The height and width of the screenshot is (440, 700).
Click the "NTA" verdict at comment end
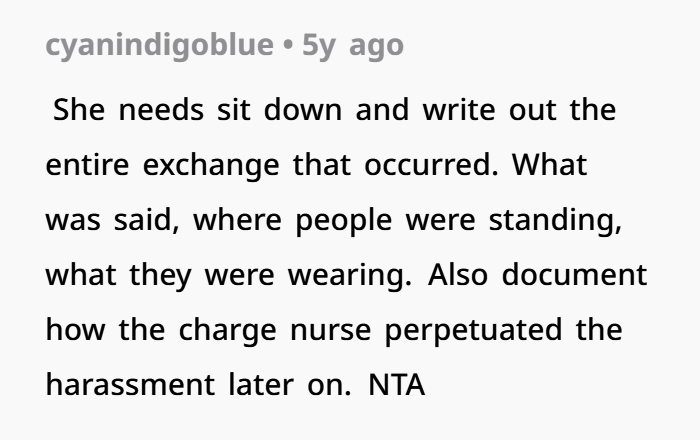(397, 384)
